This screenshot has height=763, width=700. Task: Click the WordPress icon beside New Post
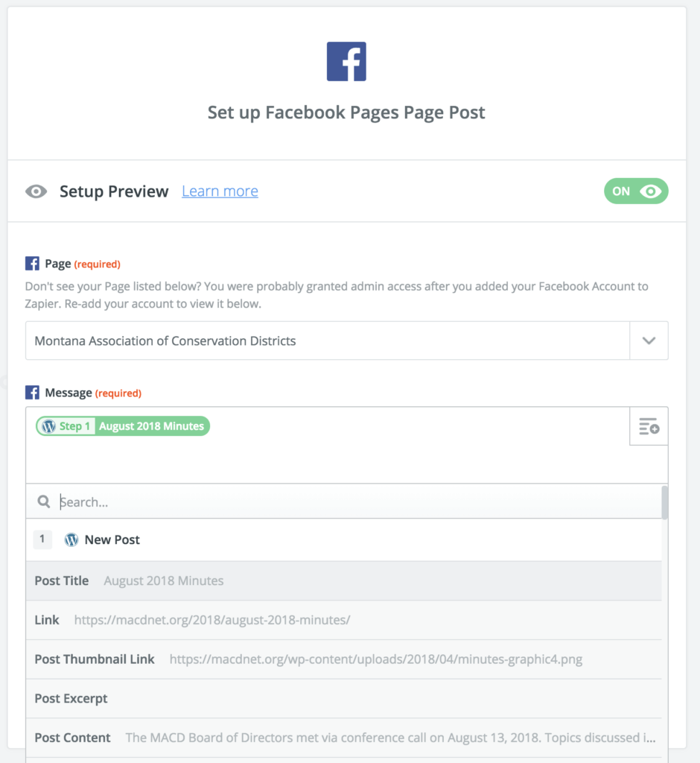71,539
